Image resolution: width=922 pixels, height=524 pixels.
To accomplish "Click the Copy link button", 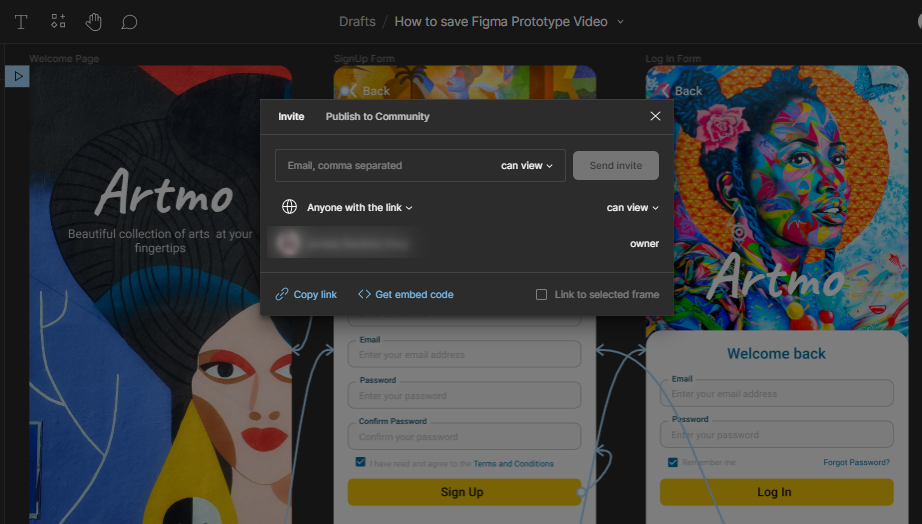I will pyautogui.click(x=307, y=295).
